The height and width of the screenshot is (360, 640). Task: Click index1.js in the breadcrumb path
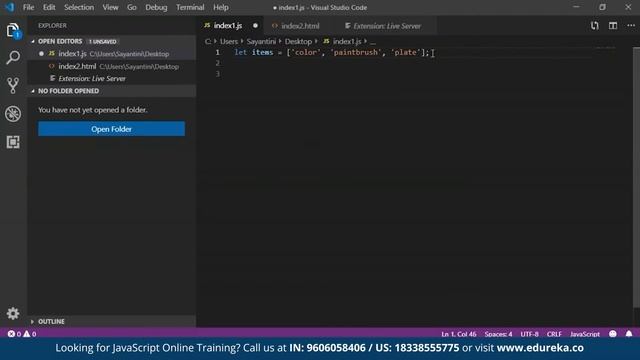coord(347,41)
